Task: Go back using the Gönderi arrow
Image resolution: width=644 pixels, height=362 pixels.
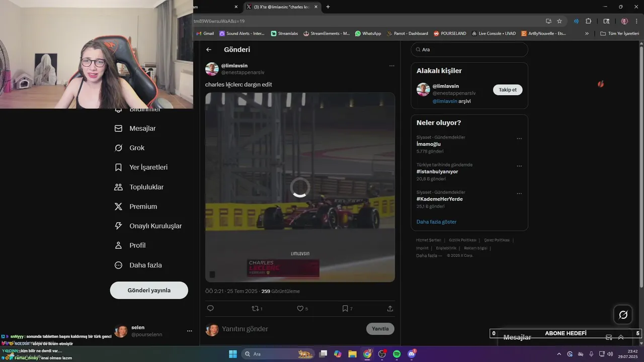Action: point(209,50)
